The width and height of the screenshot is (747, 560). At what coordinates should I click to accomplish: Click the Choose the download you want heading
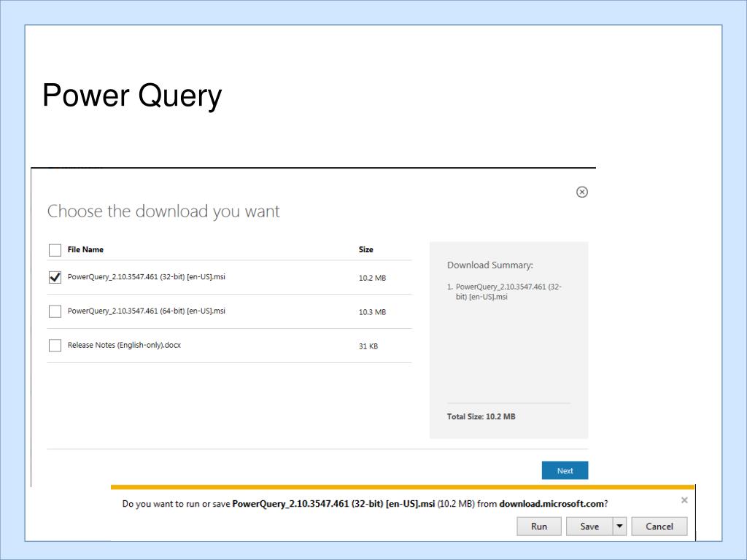pos(163,211)
